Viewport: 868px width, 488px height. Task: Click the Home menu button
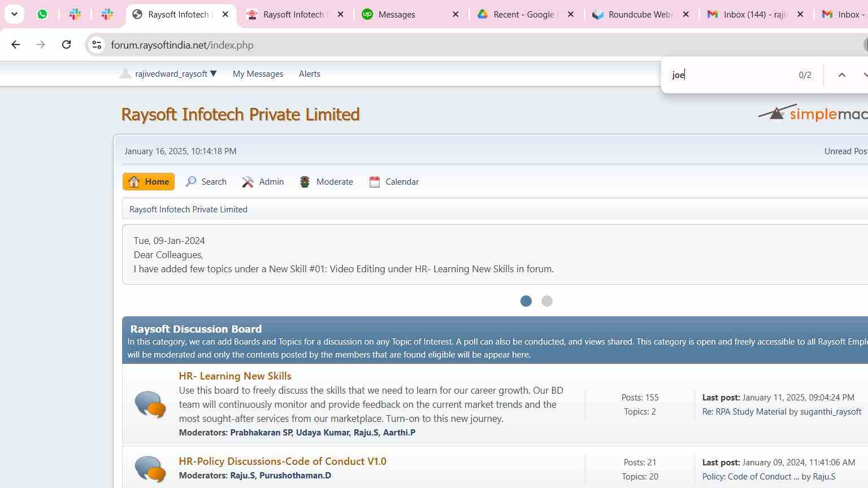pyautogui.click(x=149, y=182)
